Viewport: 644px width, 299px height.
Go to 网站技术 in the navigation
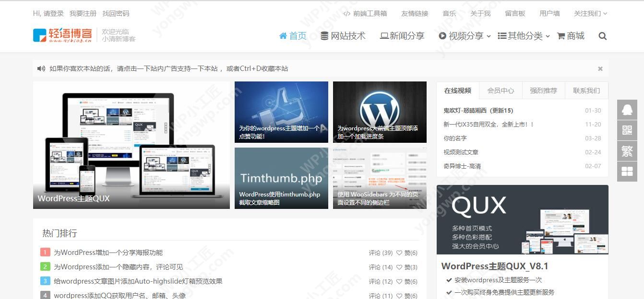pos(343,36)
